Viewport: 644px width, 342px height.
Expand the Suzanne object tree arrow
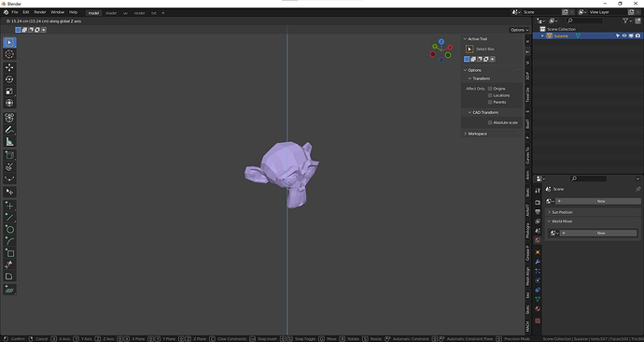[x=542, y=36]
